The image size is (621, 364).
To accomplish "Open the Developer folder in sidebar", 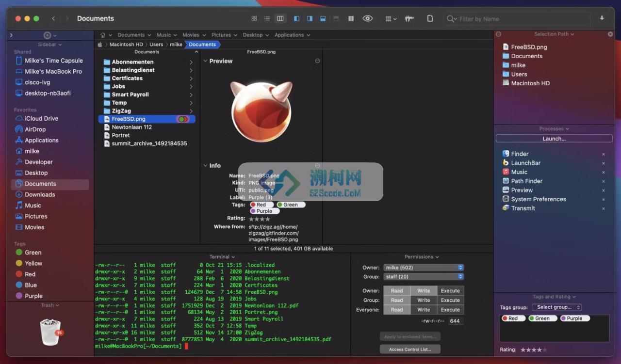I will click(x=34, y=162).
